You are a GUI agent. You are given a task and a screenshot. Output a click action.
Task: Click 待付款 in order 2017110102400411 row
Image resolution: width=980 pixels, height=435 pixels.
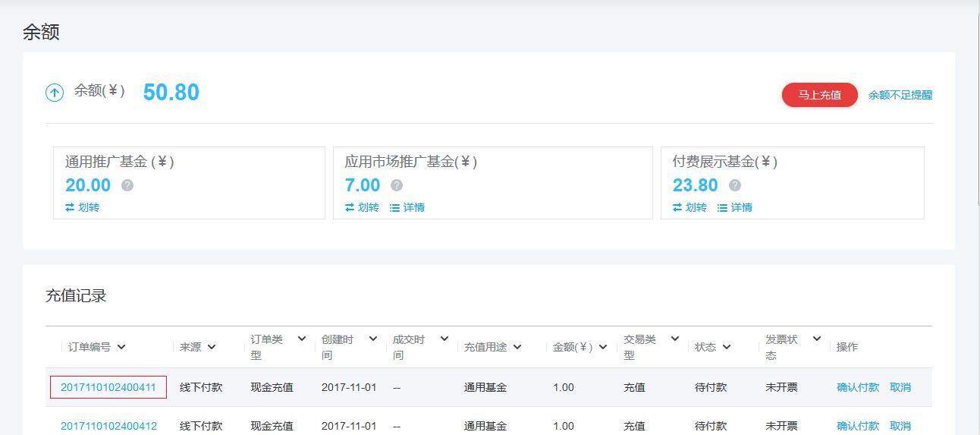click(711, 387)
